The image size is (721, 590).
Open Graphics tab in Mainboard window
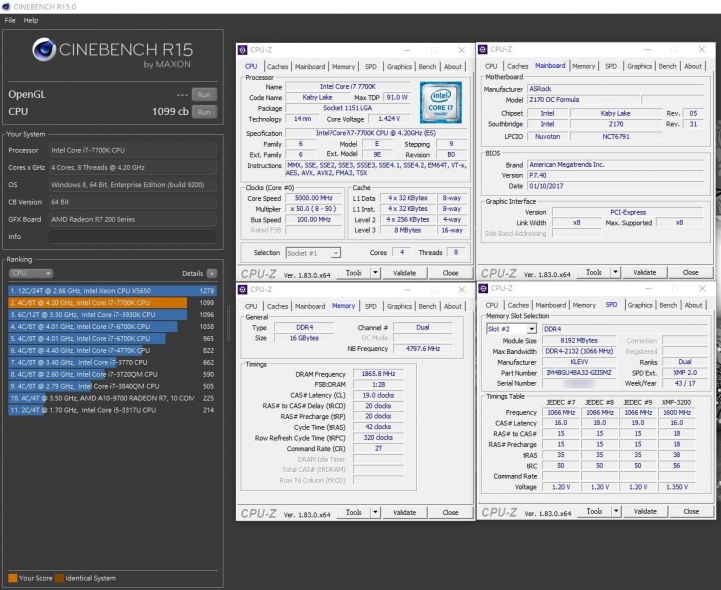click(x=639, y=66)
